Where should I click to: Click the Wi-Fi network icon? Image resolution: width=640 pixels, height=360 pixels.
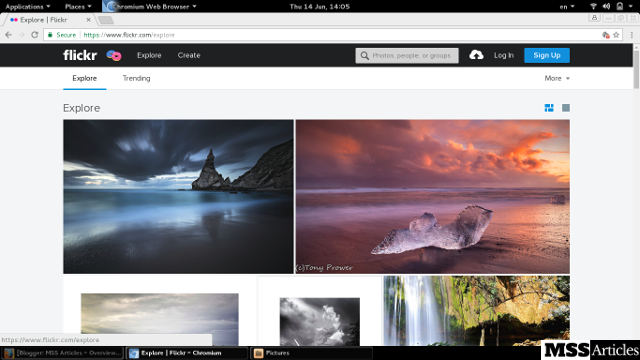click(593, 6)
